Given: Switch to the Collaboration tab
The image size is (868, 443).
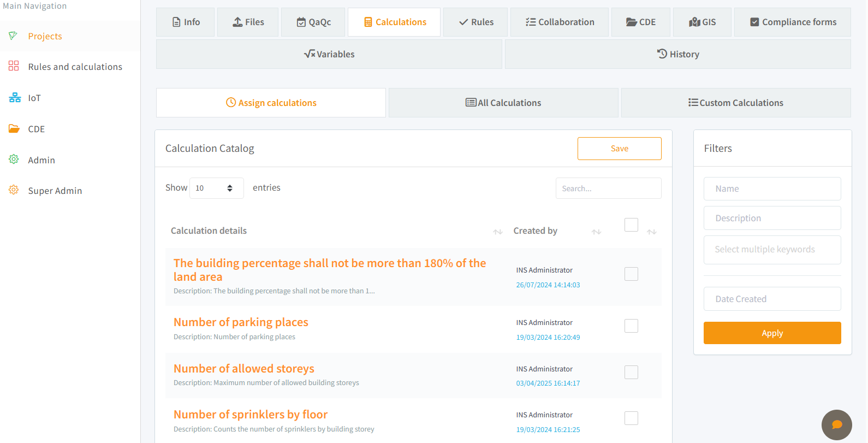Looking at the screenshot, I should click(x=560, y=22).
